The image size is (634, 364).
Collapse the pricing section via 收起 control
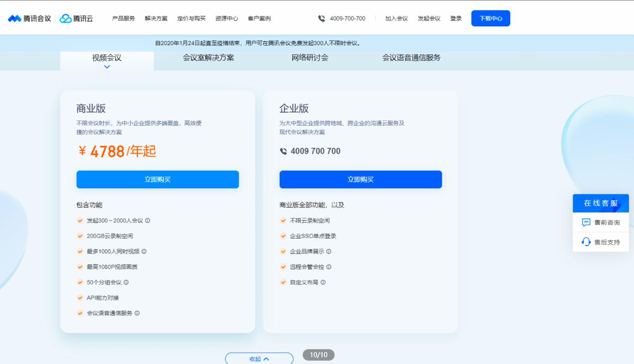click(259, 359)
